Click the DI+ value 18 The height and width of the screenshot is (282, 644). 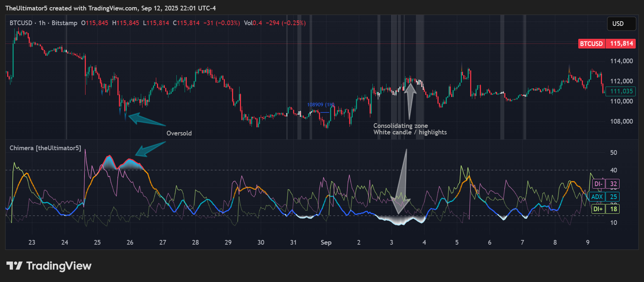coord(613,209)
